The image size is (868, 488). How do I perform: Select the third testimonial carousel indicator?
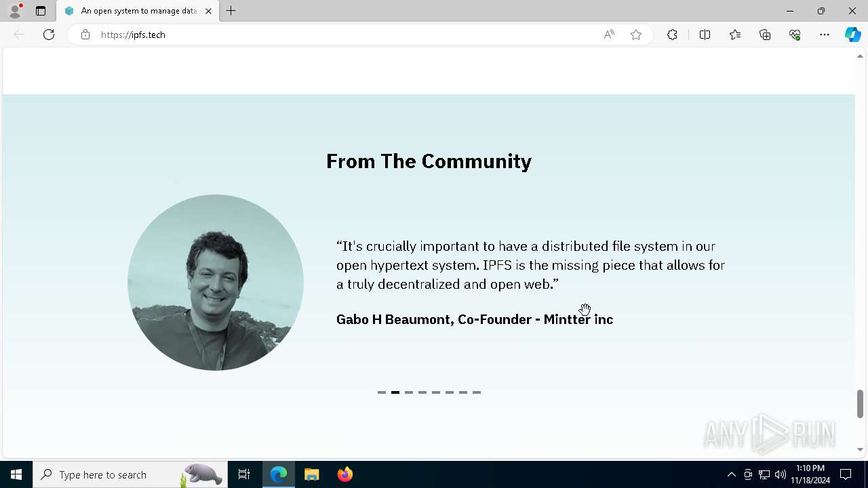pos(409,392)
